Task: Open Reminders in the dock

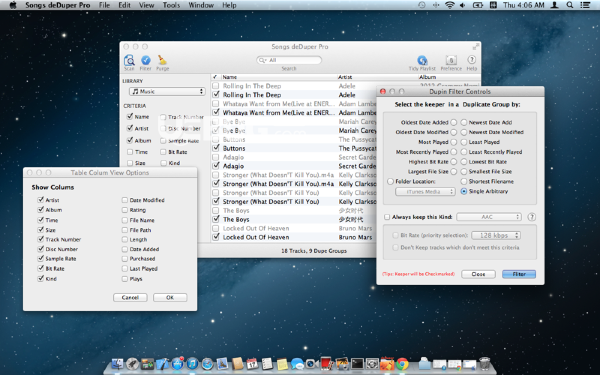Action: pos(267,364)
